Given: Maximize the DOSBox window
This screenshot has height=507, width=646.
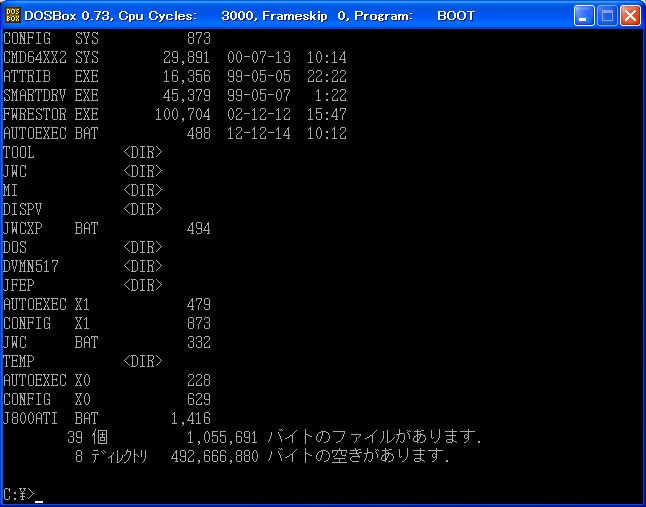Looking at the screenshot, I should [607, 16].
